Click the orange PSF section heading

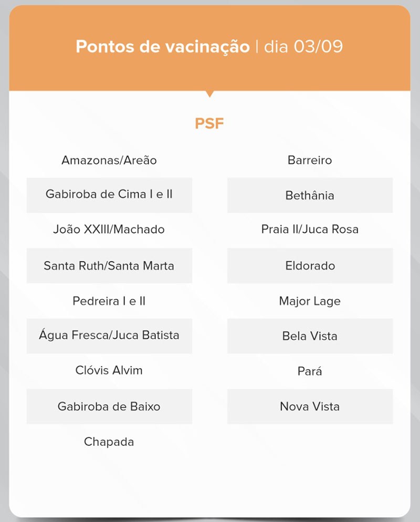point(209,124)
